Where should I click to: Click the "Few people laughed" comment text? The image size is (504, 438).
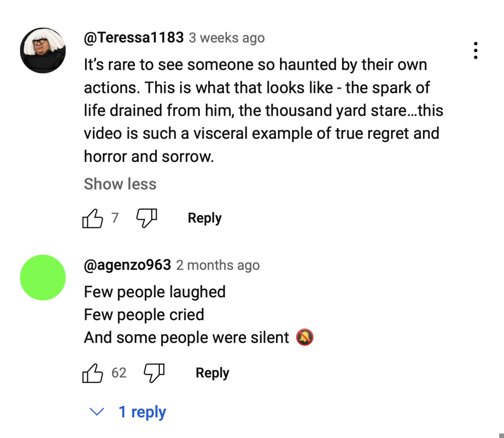(x=155, y=292)
